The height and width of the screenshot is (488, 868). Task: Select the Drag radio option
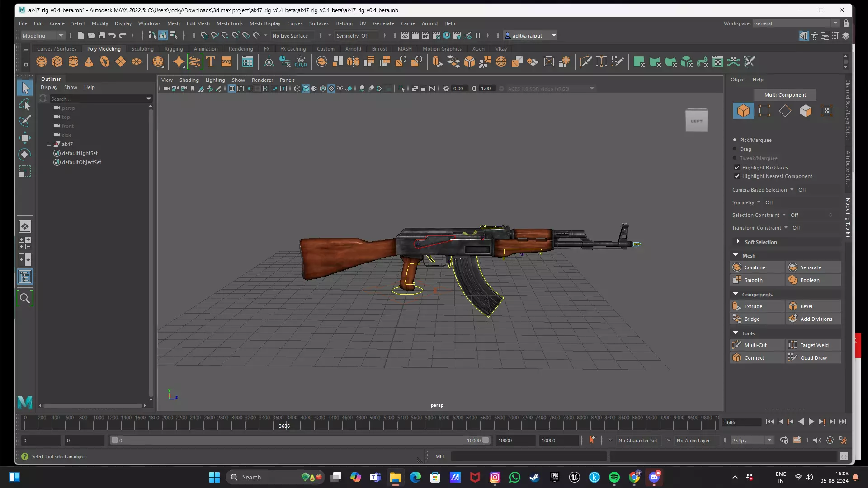(735, 149)
